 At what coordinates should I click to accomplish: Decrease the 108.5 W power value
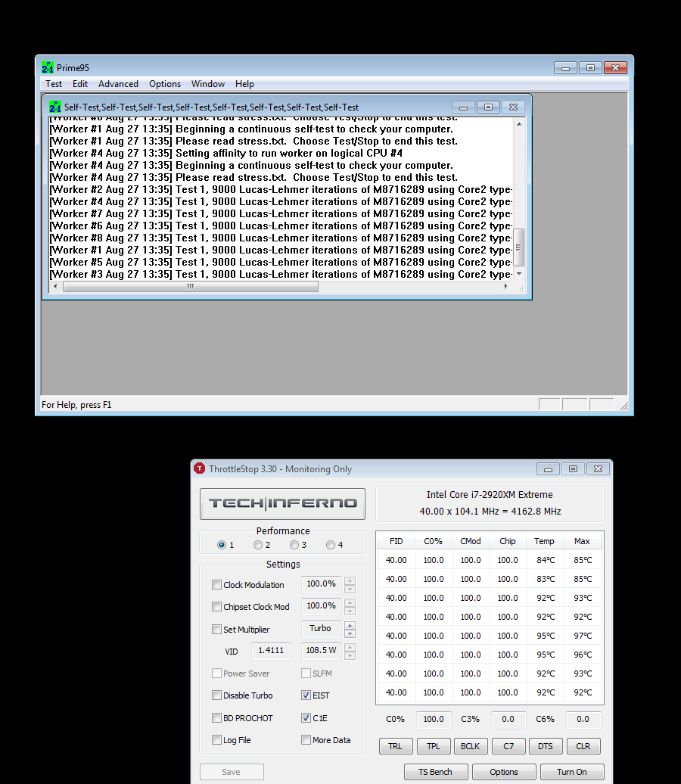350,656
